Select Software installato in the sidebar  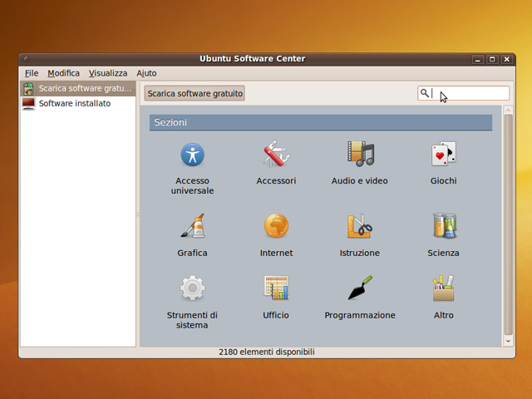point(74,104)
